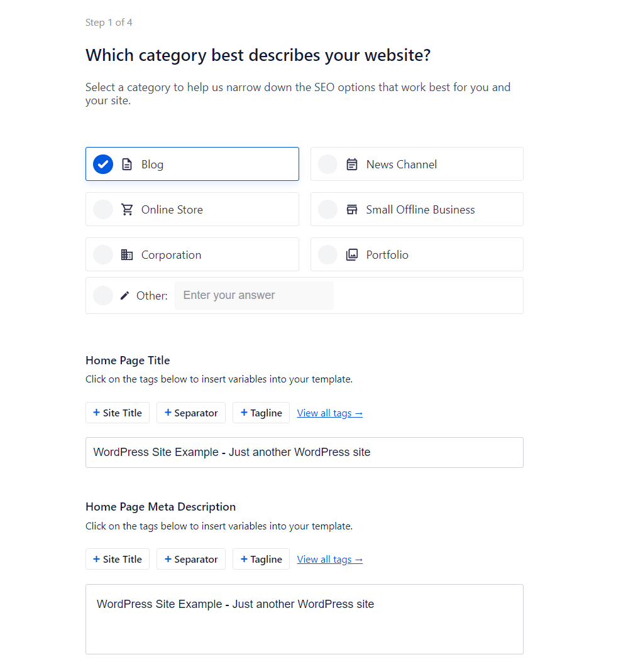Click the Online Store shopping cart icon
621x672 pixels.
pyautogui.click(x=127, y=210)
